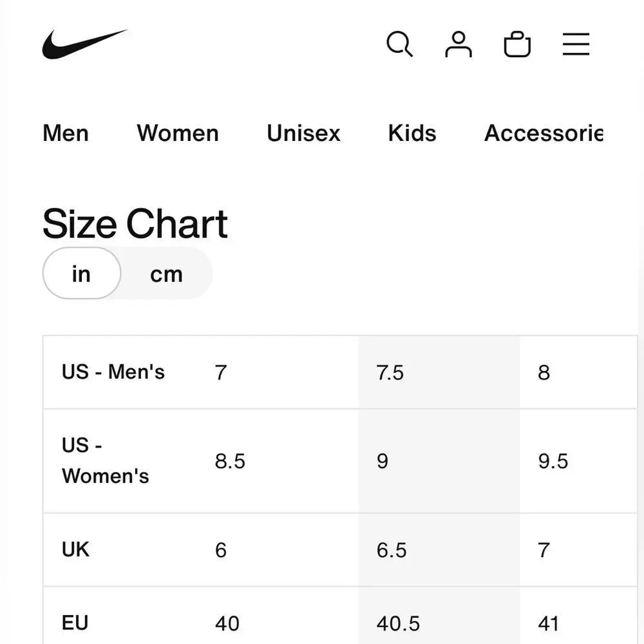Screen dimensions: 644x644
Task: Select the Accessories category tab
Action: pyautogui.click(x=544, y=133)
